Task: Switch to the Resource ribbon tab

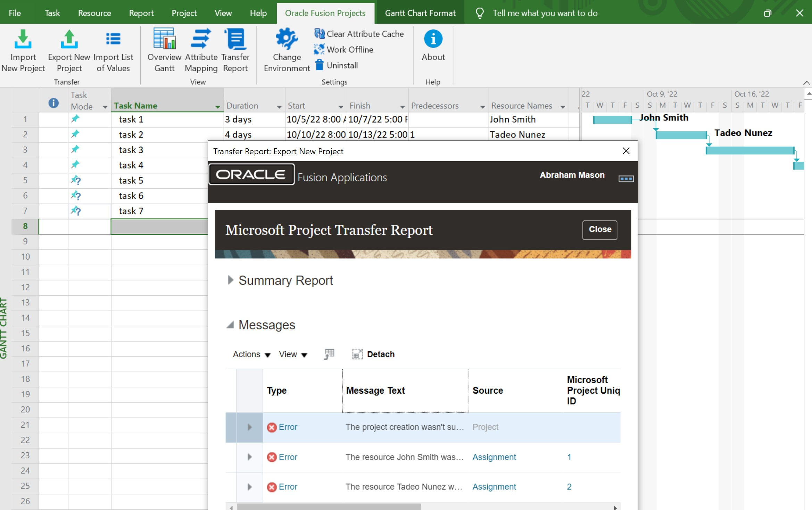Action: [x=94, y=13]
